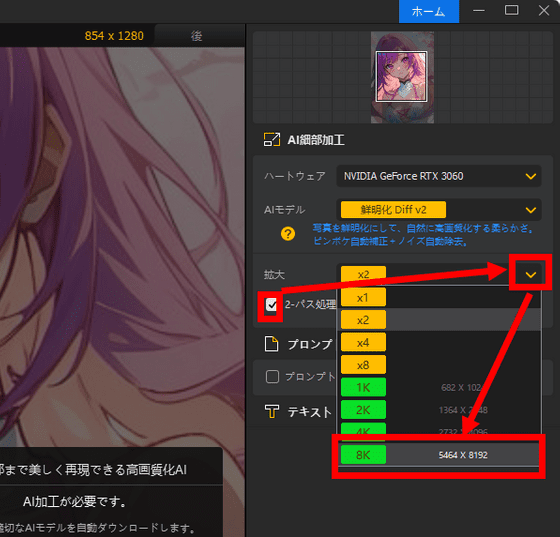The image size is (560, 537).
Task: Click the currently selected x2 scale value
Action: point(363,275)
